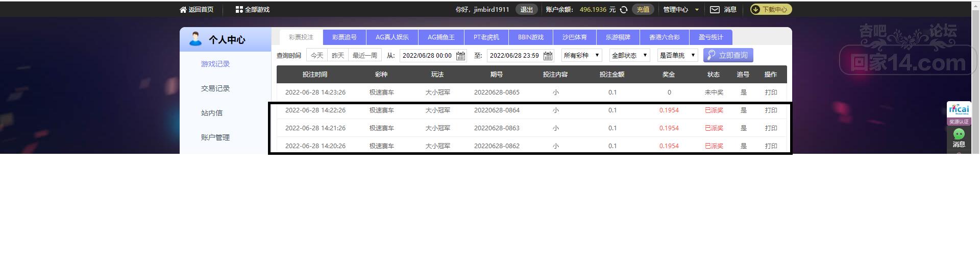
Task: Open the 全部游戏 grid icon
Action: (239, 10)
